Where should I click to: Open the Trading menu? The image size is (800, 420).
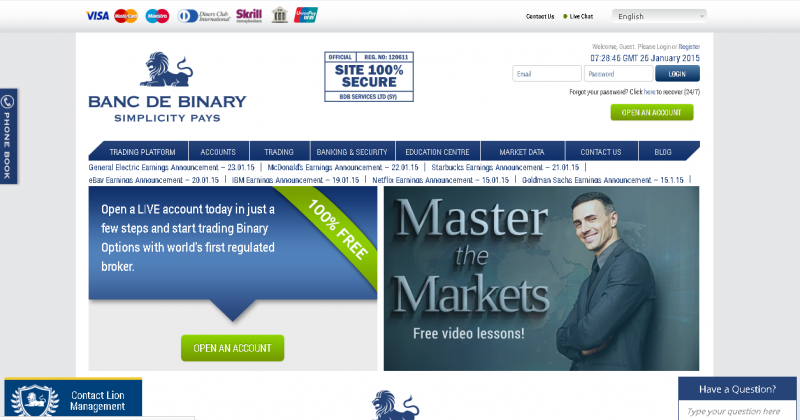[x=279, y=152]
